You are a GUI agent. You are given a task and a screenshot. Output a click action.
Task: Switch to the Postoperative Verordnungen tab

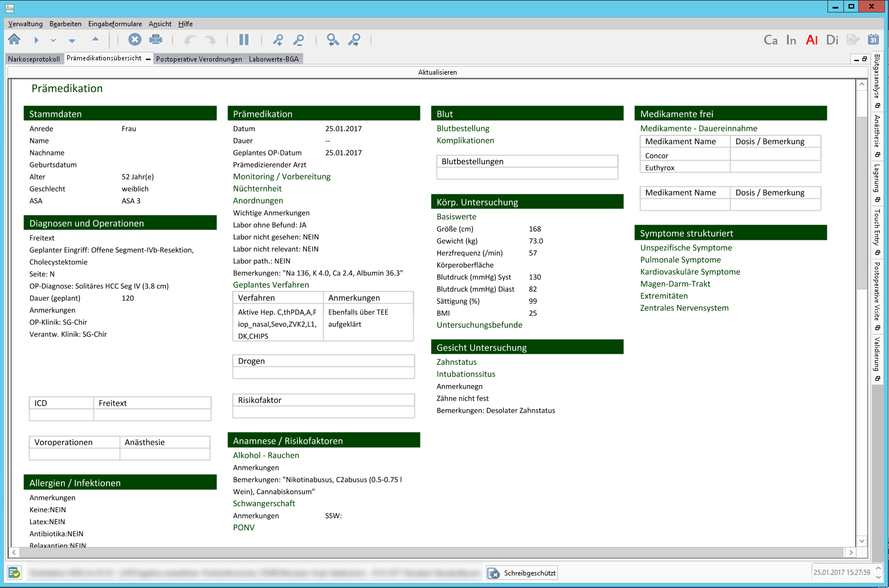click(199, 59)
